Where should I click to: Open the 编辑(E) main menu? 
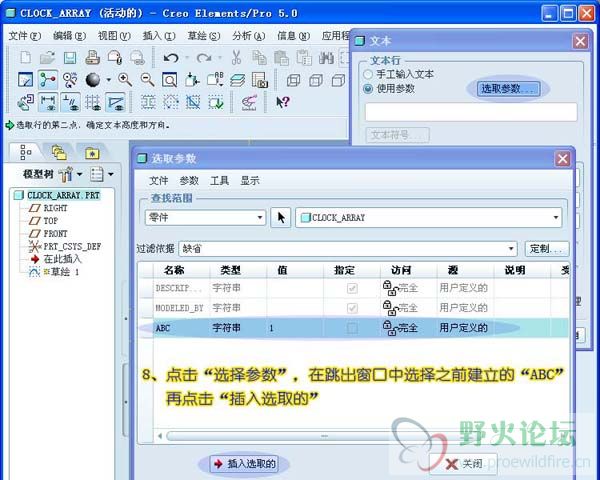tap(69, 36)
